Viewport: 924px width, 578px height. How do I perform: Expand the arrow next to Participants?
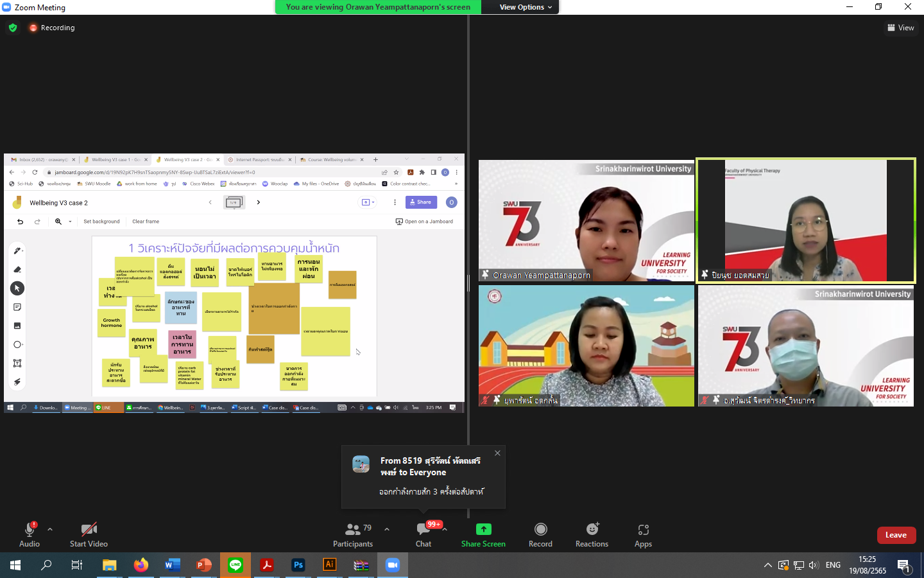point(387,529)
